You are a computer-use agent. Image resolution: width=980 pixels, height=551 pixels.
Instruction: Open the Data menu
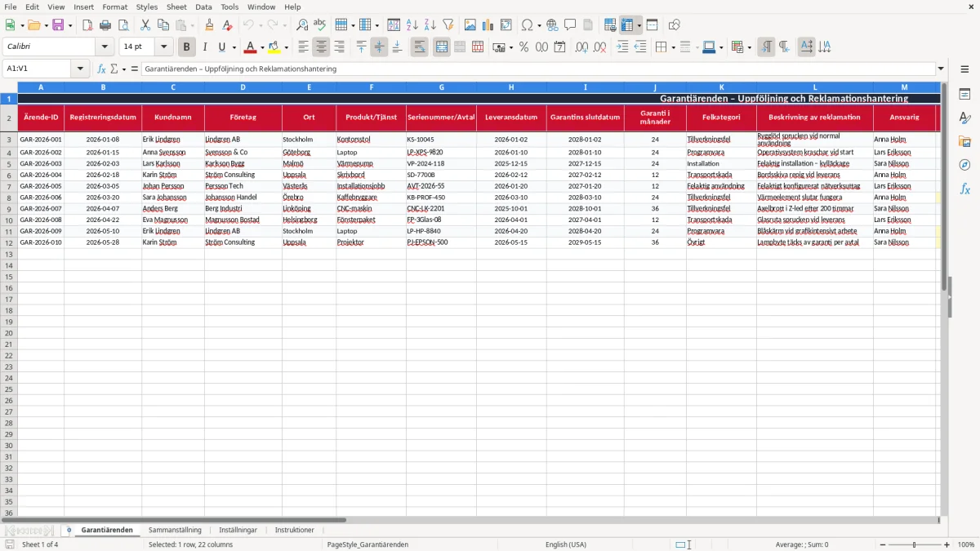pos(203,7)
